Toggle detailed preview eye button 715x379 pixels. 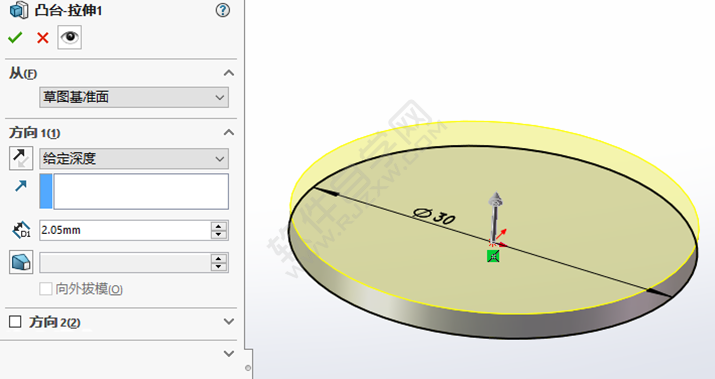click(69, 37)
